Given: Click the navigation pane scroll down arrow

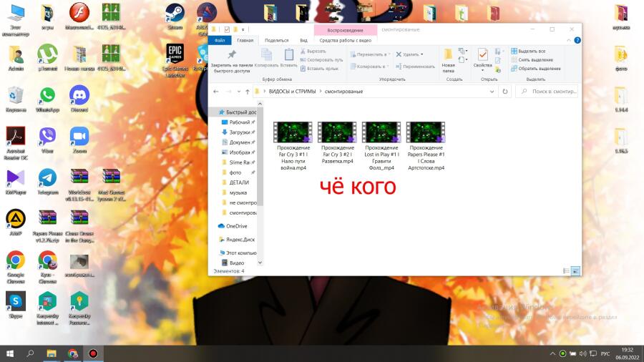Looking at the screenshot, I should pyautogui.click(x=260, y=263).
